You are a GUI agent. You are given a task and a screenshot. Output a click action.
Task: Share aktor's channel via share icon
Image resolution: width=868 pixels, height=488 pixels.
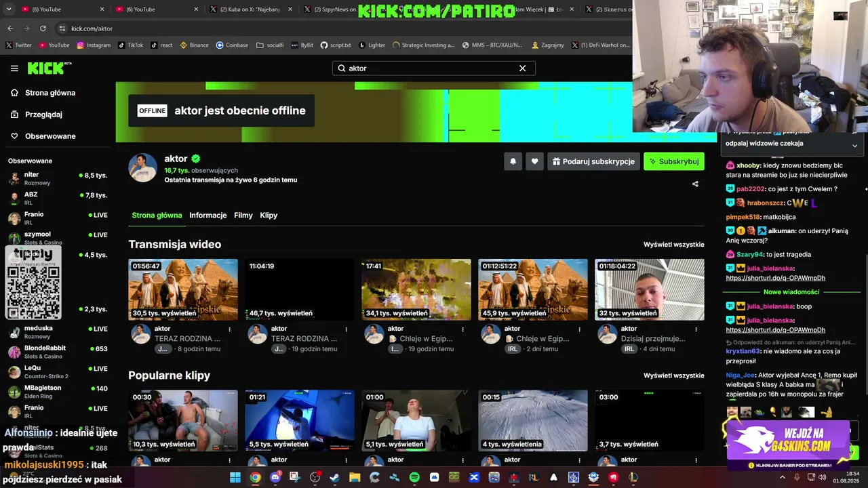coord(695,184)
